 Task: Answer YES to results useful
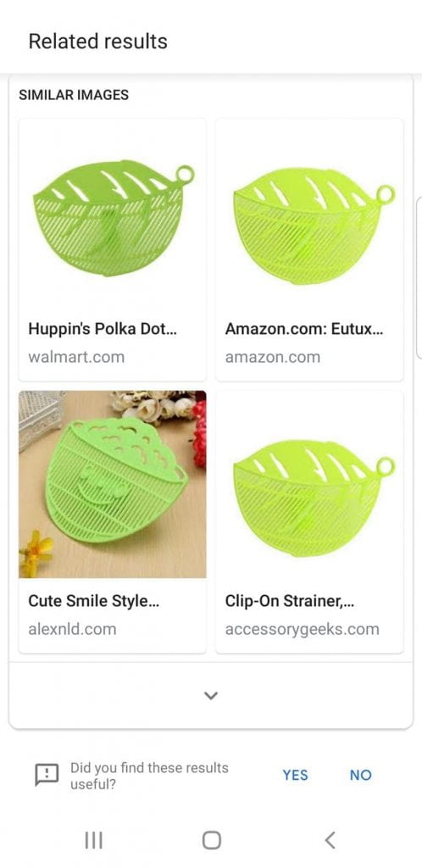(x=296, y=775)
